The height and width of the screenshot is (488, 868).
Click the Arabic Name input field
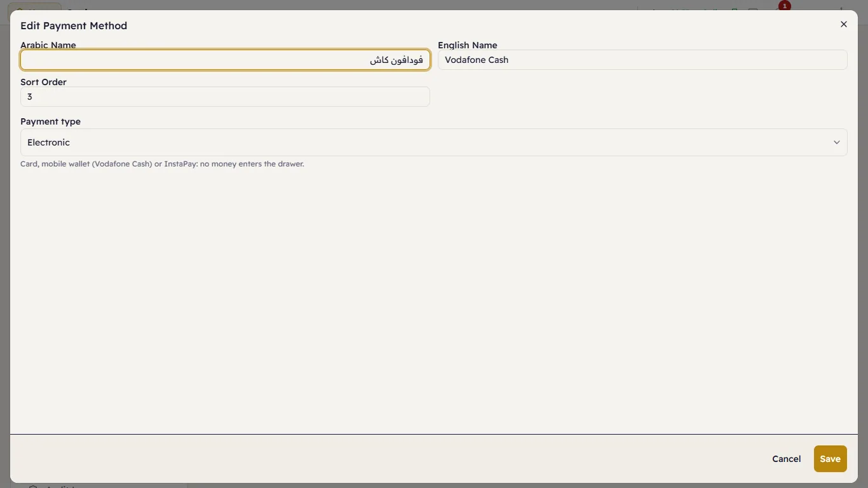coord(225,60)
